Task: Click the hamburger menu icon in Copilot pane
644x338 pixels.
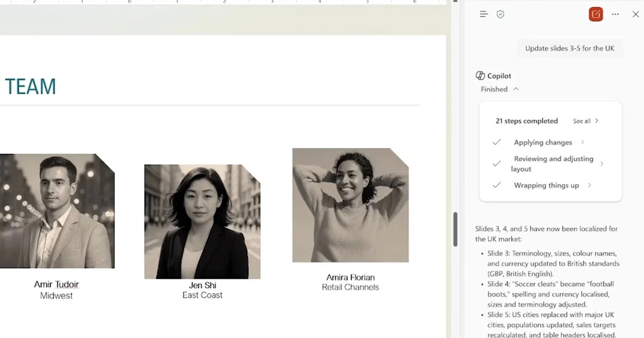Action: 482,14
